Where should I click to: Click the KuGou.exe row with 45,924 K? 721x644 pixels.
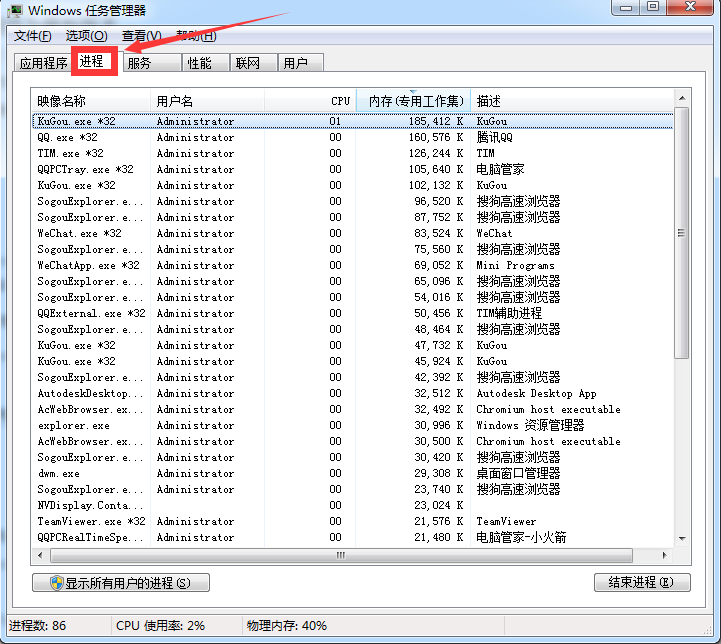point(353,362)
